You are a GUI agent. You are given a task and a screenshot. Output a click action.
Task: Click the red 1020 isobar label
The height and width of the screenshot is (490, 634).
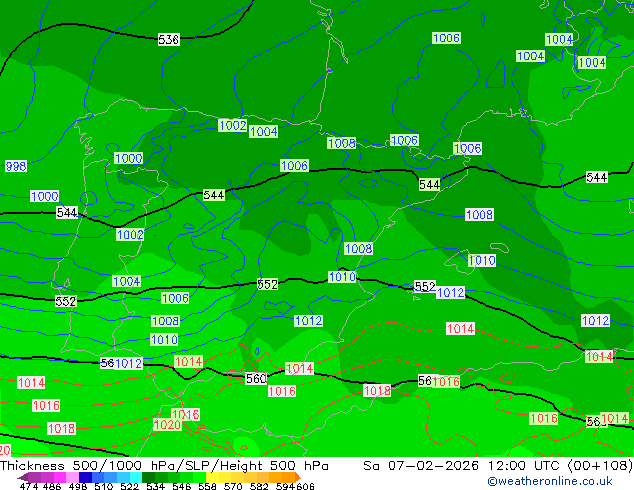[167, 425]
